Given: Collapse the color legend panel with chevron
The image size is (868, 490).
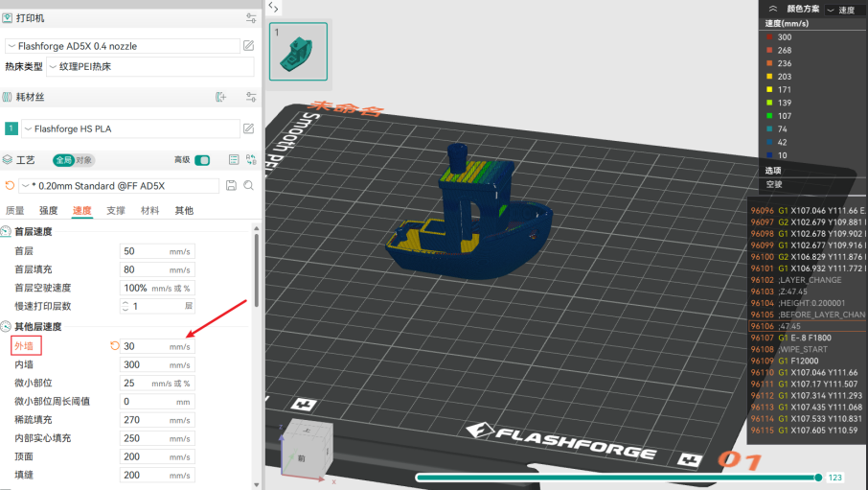Looking at the screenshot, I should (x=773, y=9).
